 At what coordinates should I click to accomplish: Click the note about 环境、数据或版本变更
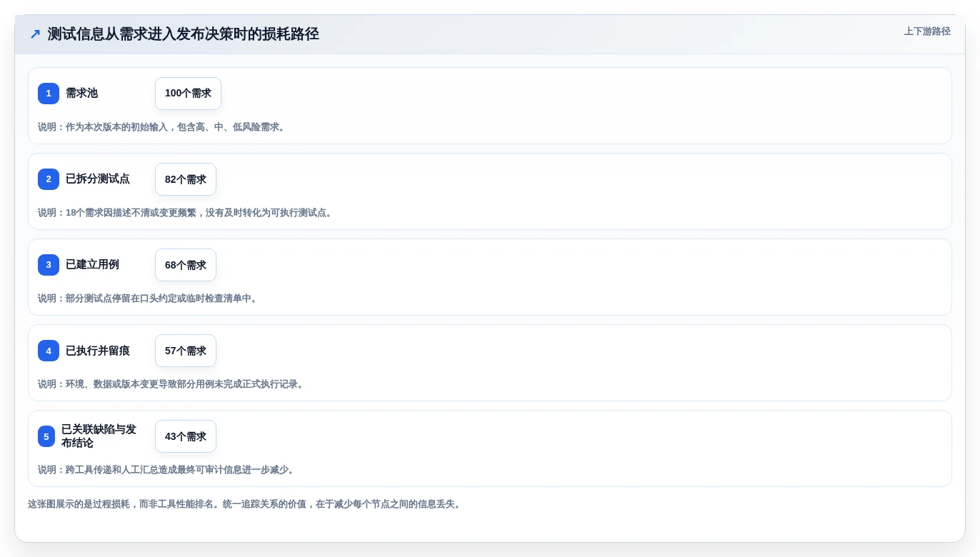pyautogui.click(x=172, y=384)
